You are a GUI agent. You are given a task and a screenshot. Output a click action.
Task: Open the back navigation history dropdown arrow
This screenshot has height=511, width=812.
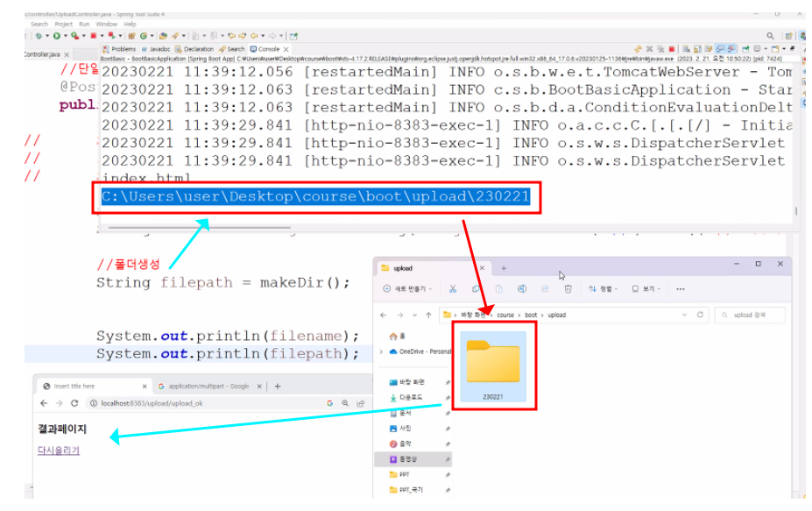263,36
